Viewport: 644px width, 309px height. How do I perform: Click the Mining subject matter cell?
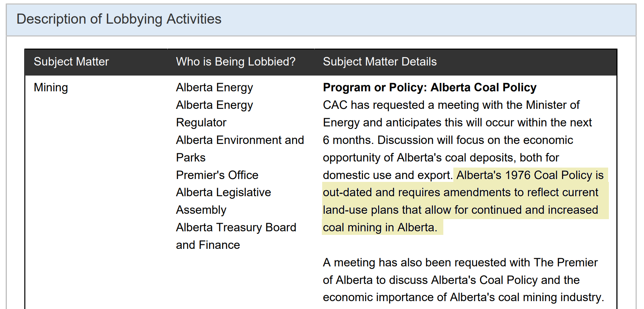[51, 87]
